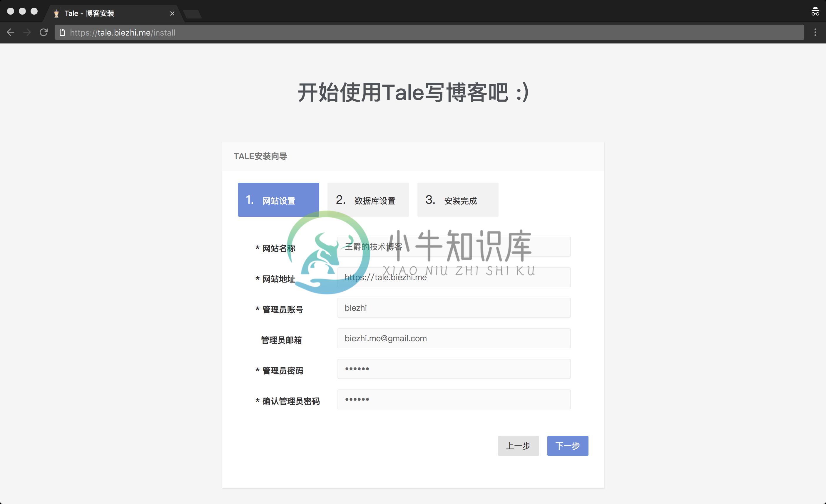Viewport: 826px width, 504px height.
Task: Select step 2 数据库设置 tab
Action: coord(368,200)
